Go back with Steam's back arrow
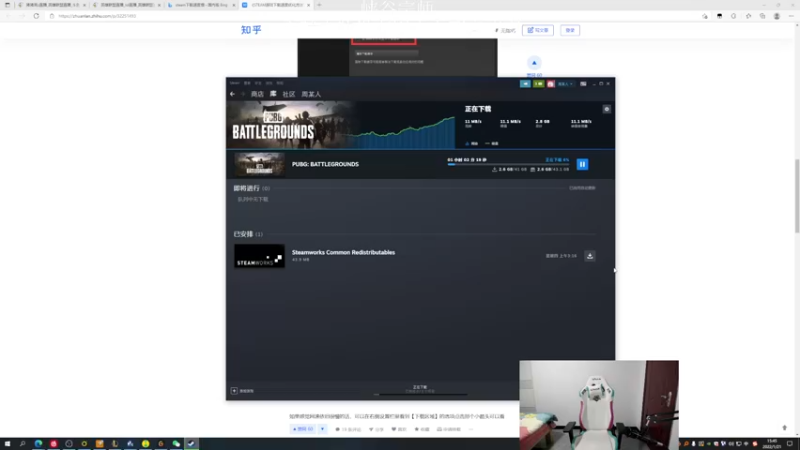 point(233,94)
